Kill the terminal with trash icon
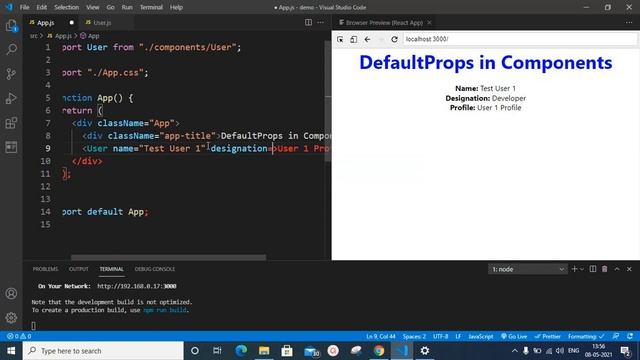Screen dimensions: 640x360 coord(605,269)
